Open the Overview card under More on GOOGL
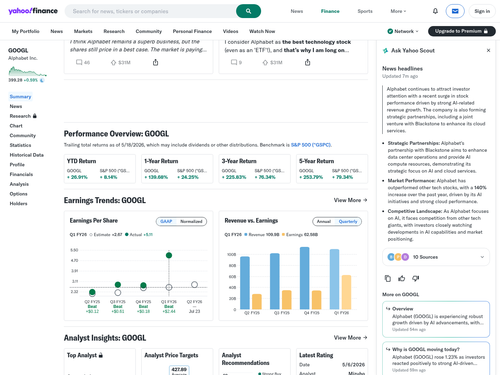This screenshot has width=500, height=375. click(x=436, y=319)
